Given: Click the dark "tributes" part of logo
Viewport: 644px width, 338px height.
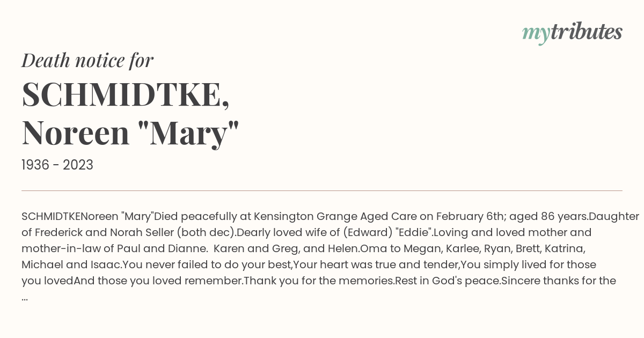Looking at the screenshot, I should tap(587, 32).
